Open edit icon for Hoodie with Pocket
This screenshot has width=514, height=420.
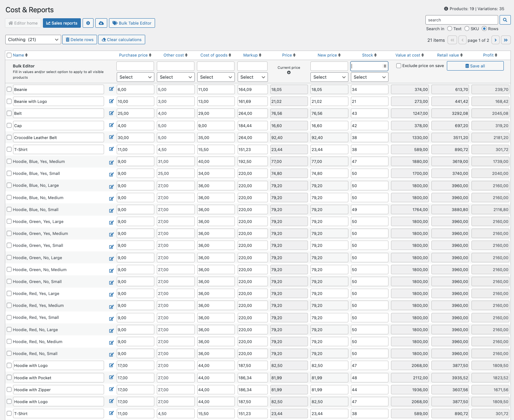111,378
